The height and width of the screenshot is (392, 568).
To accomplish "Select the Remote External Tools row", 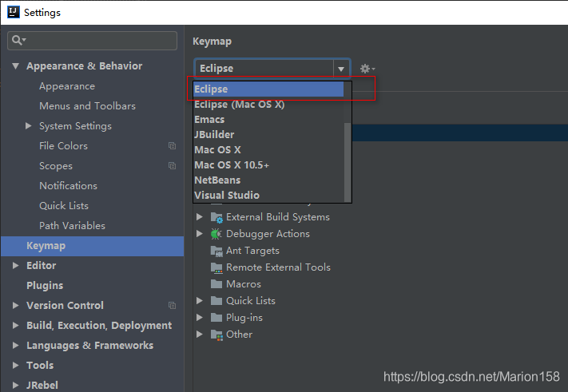I will pos(278,267).
